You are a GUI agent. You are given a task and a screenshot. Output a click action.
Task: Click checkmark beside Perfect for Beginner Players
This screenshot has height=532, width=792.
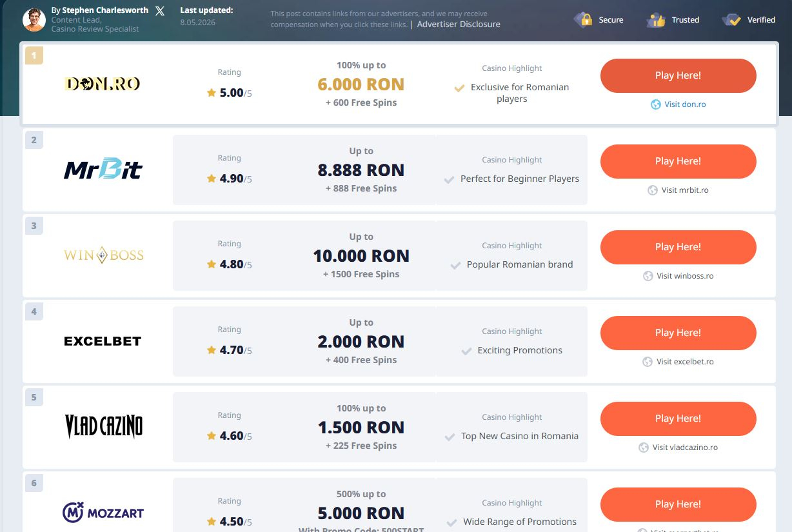click(450, 180)
